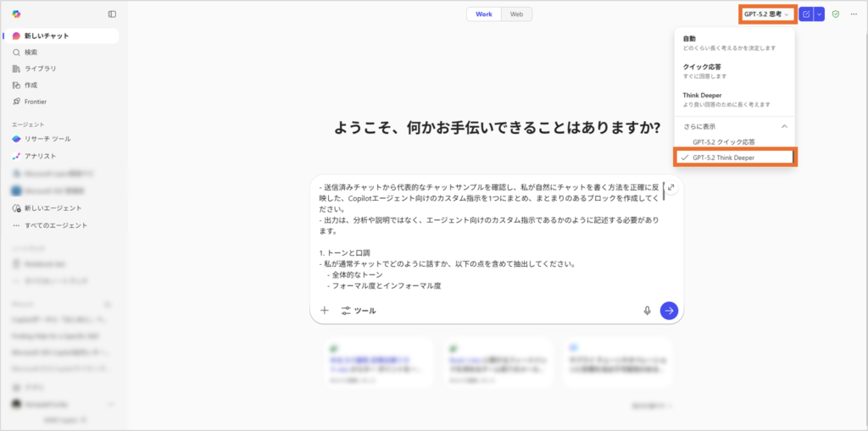Click the green shield icon

(x=835, y=14)
